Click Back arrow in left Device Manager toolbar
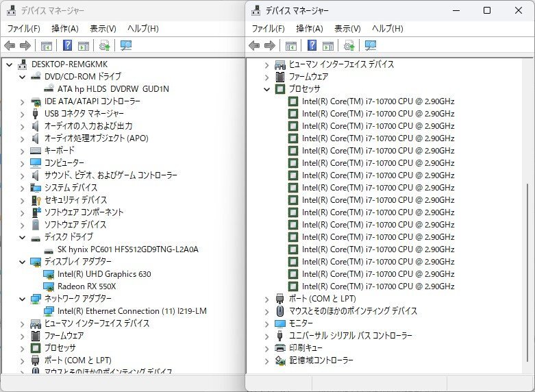This screenshot has height=392, width=535. [x=10, y=45]
